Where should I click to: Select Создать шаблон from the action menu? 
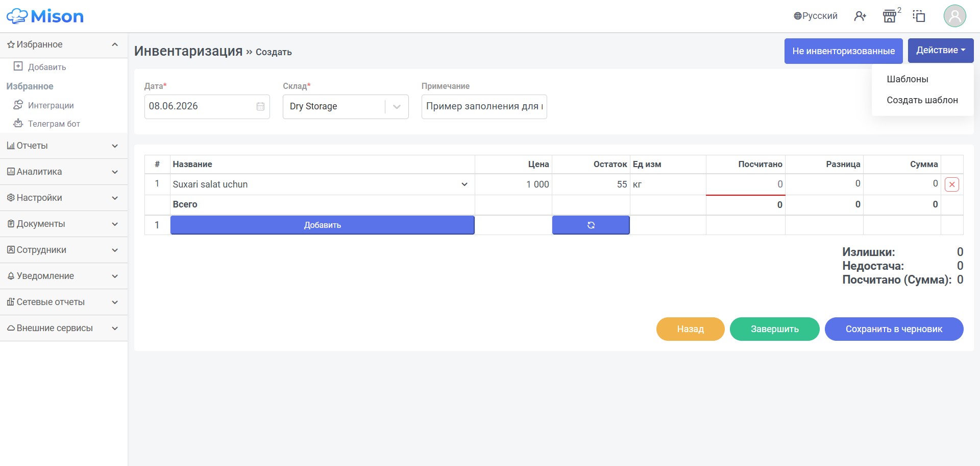(x=922, y=100)
